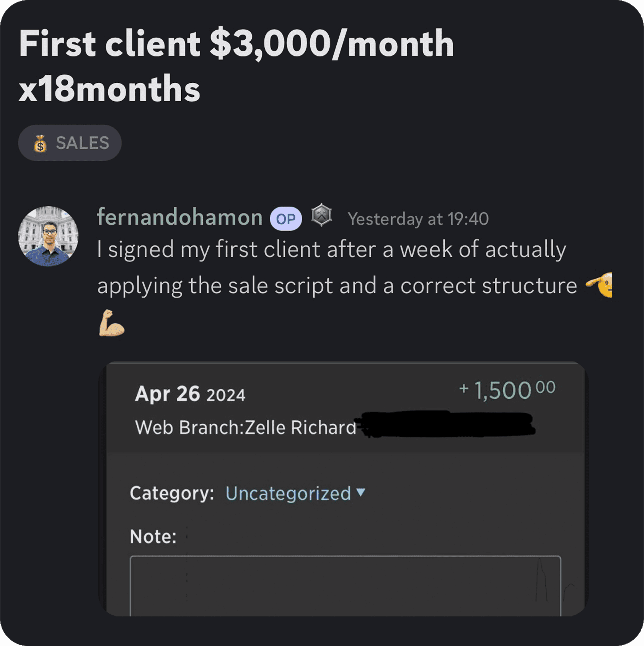Image resolution: width=644 pixels, height=646 pixels.
Task: Click the fernandohamon username
Action: tap(180, 217)
